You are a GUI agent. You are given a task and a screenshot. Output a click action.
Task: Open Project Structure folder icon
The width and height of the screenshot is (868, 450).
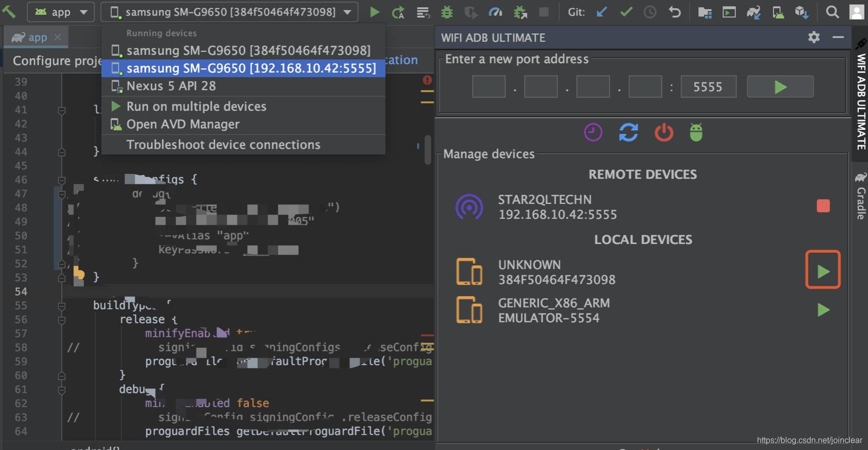[x=705, y=12]
